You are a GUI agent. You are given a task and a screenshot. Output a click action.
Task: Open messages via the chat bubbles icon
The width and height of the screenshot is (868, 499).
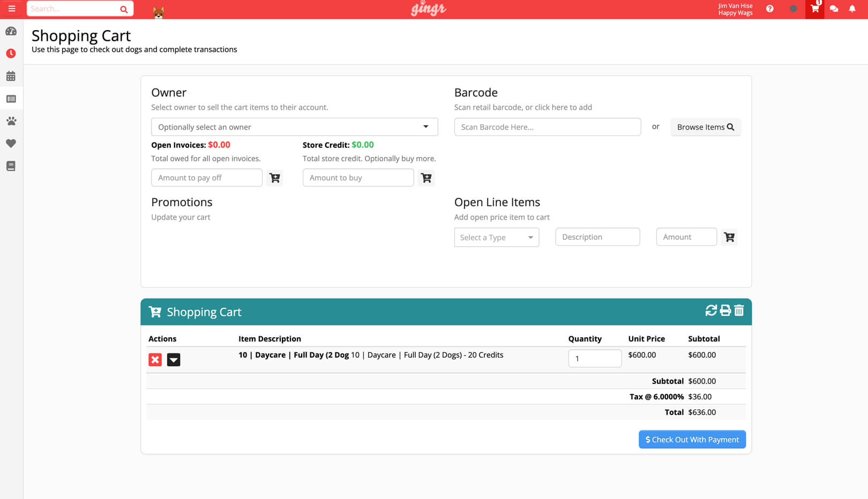click(833, 9)
